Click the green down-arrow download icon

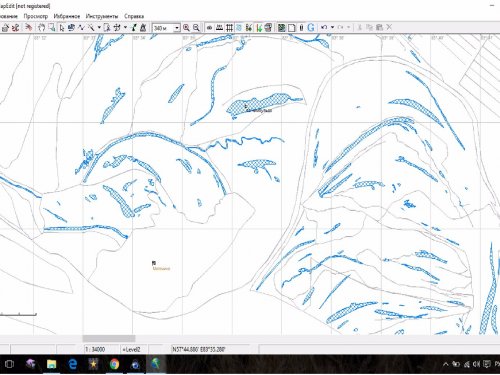[259, 28]
